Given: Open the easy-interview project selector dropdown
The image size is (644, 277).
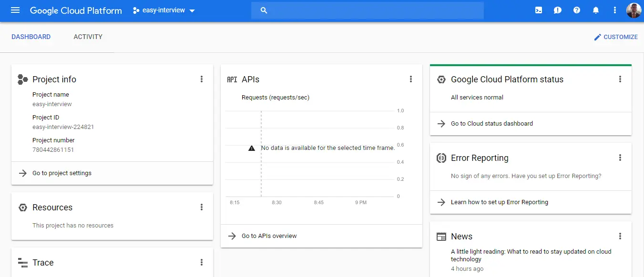Looking at the screenshot, I should [x=164, y=10].
